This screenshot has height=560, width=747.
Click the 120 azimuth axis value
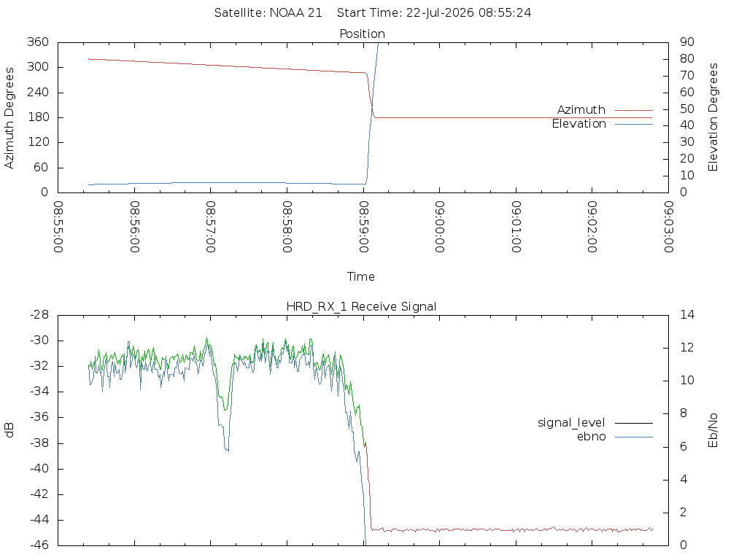click(38, 142)
